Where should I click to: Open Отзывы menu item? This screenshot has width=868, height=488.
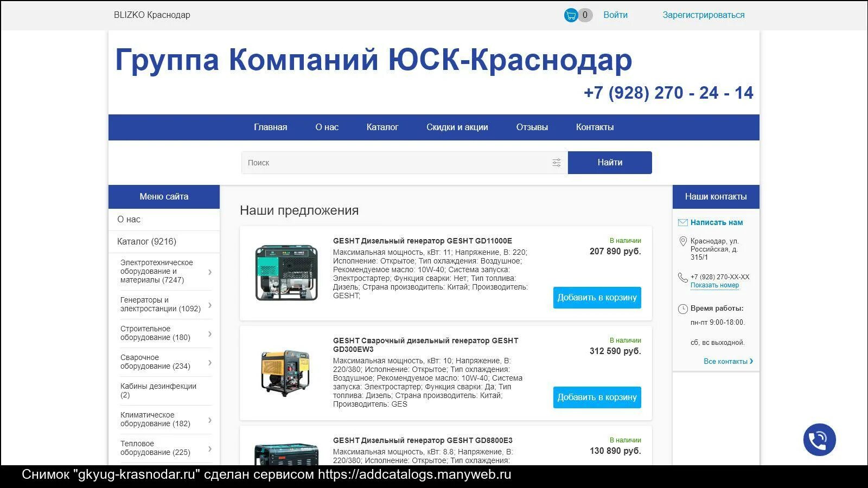(532, 127)
